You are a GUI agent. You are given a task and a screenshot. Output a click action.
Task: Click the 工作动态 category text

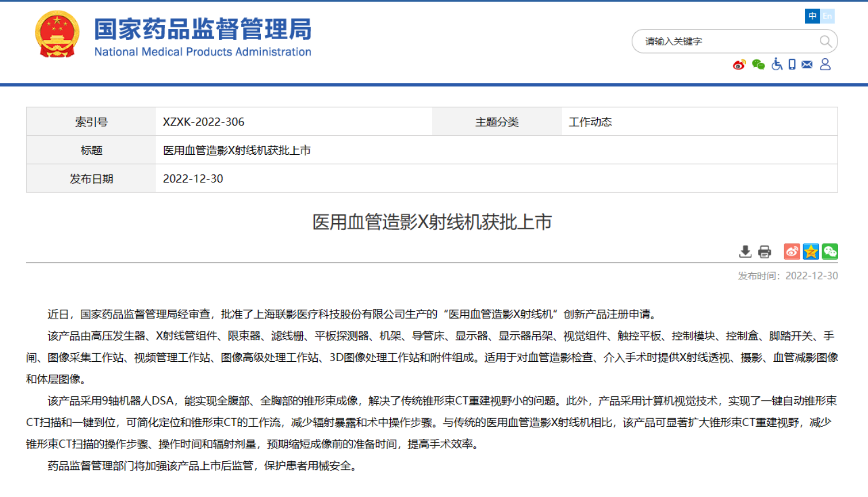pyautogui.click(x=590, y=122)
